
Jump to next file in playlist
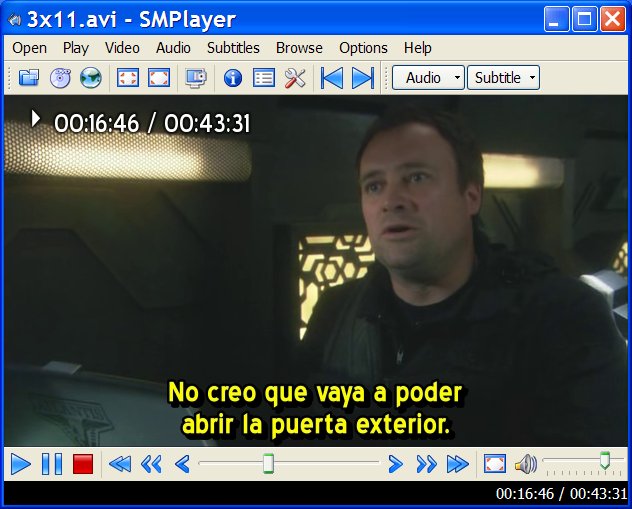click(x=363, y=78)
